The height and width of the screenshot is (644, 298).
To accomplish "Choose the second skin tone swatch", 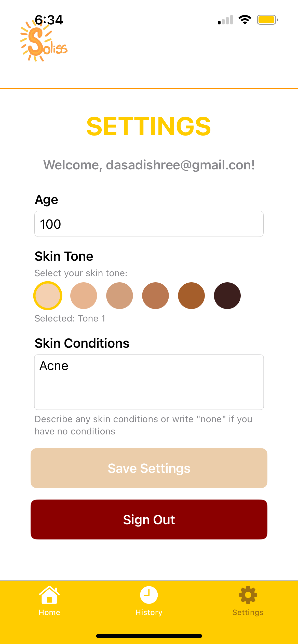I will tap(84, 296).
